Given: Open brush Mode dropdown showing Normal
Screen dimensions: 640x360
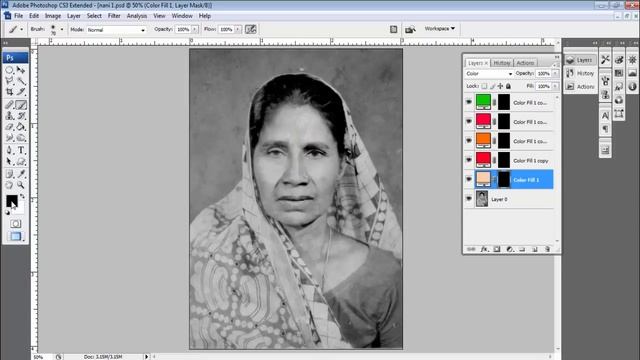Looking at the screenshot, I should pos(116,30).
